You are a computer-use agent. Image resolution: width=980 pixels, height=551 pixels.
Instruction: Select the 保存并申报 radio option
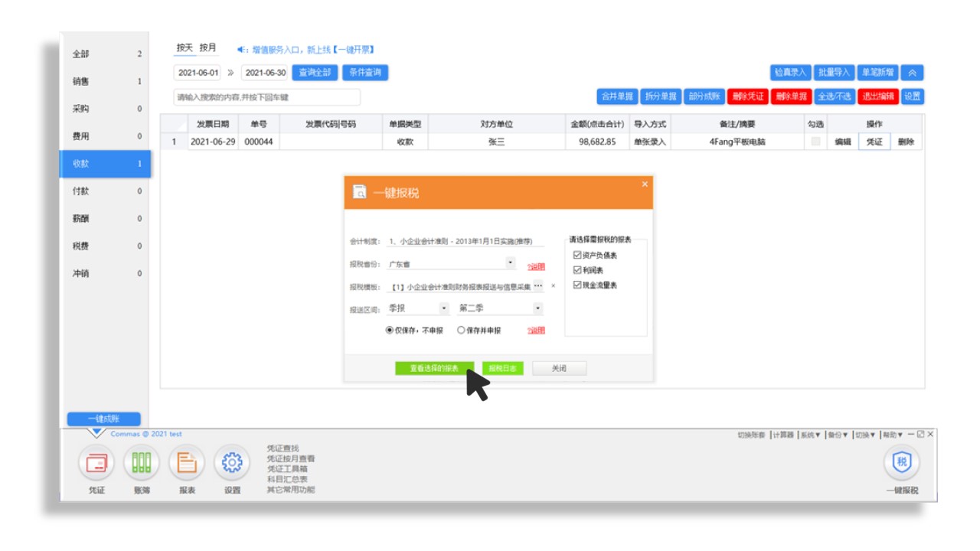(x=461, y=331)
